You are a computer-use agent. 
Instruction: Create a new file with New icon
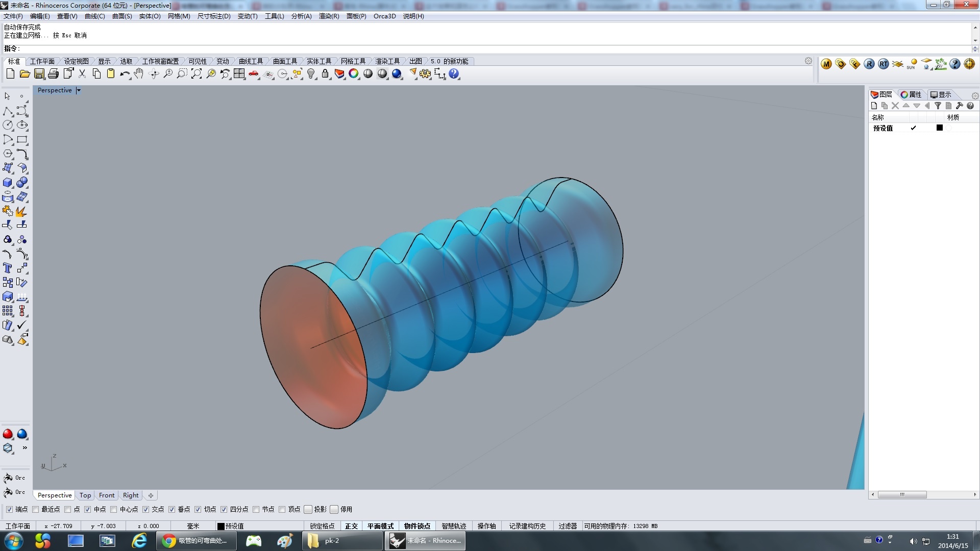(10, 74)
